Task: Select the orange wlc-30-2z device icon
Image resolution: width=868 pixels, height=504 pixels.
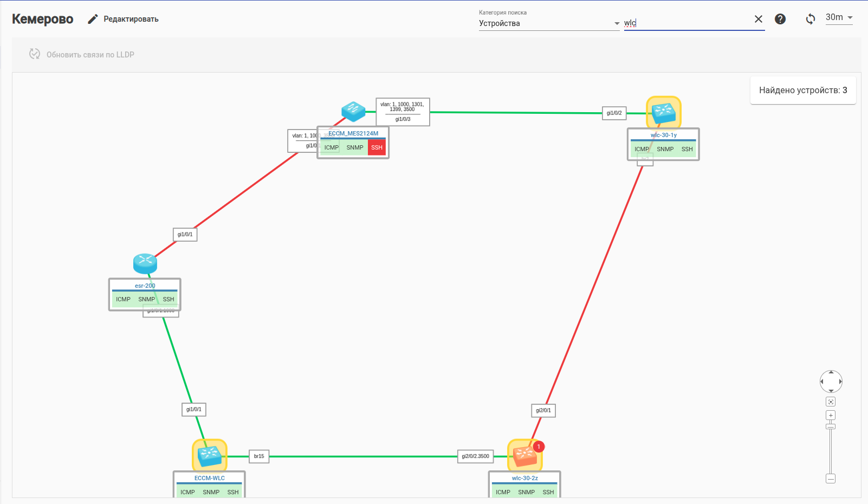Action: [524, 456]
